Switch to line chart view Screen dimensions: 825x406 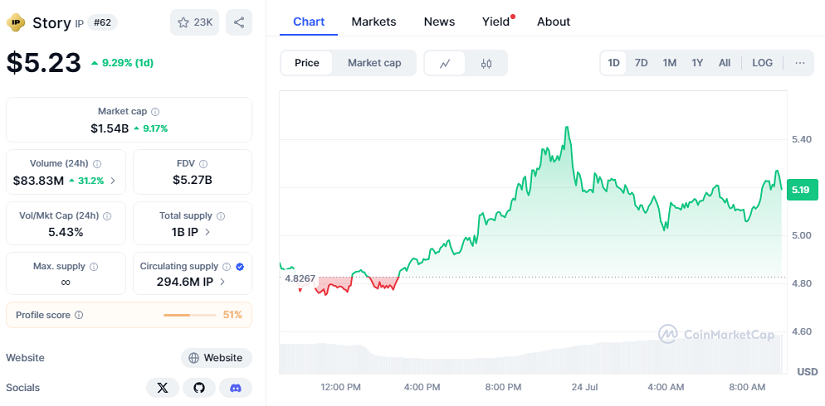pyautogui.click(x=445, y=63)
